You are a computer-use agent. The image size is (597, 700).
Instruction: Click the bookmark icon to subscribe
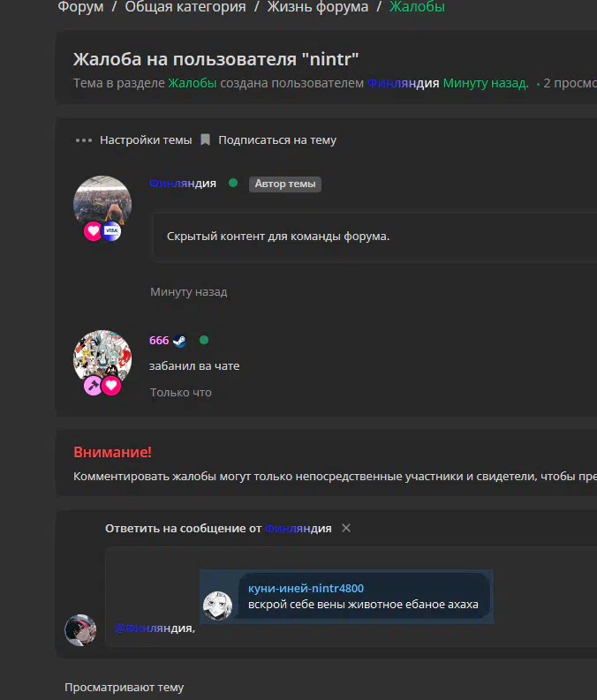click(x=205, y=139)
